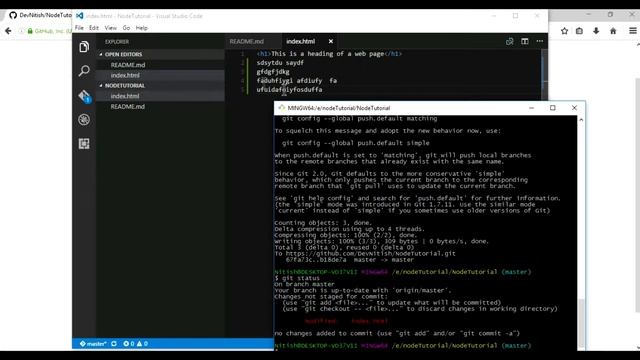Click the errors count in status bar

(x=129, y=344)
